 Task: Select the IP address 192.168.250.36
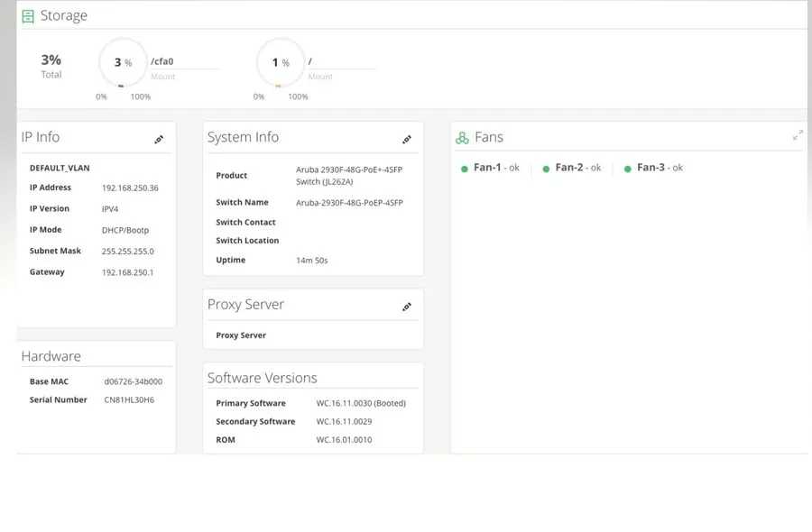[130, 188]
